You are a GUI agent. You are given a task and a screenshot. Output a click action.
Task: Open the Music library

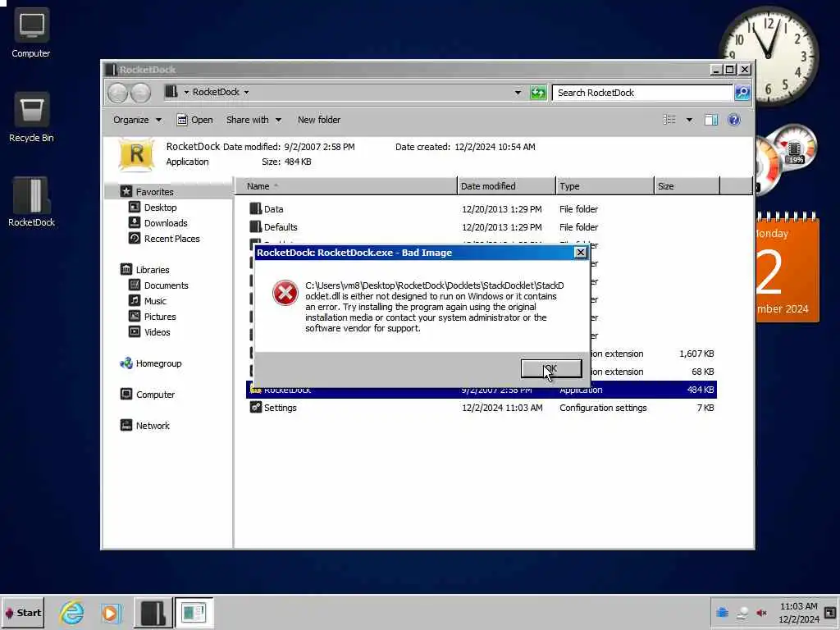click(148, 300)
